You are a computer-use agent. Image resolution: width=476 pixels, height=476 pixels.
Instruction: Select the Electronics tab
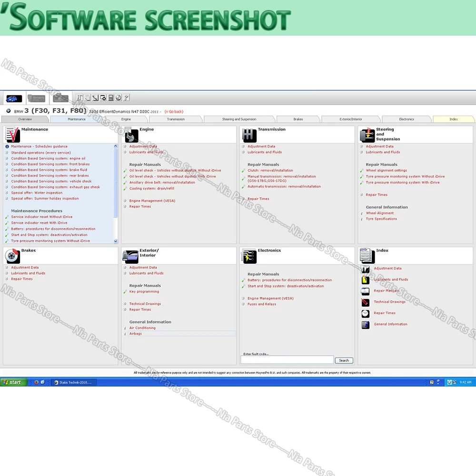pyautogui.click(x=407, y=119)
